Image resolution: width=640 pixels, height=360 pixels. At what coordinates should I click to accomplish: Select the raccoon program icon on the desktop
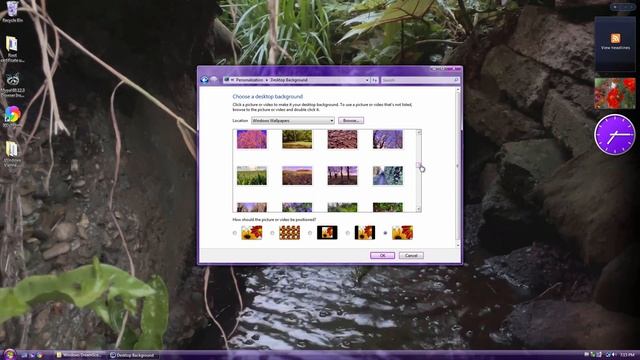click(13, 84)
